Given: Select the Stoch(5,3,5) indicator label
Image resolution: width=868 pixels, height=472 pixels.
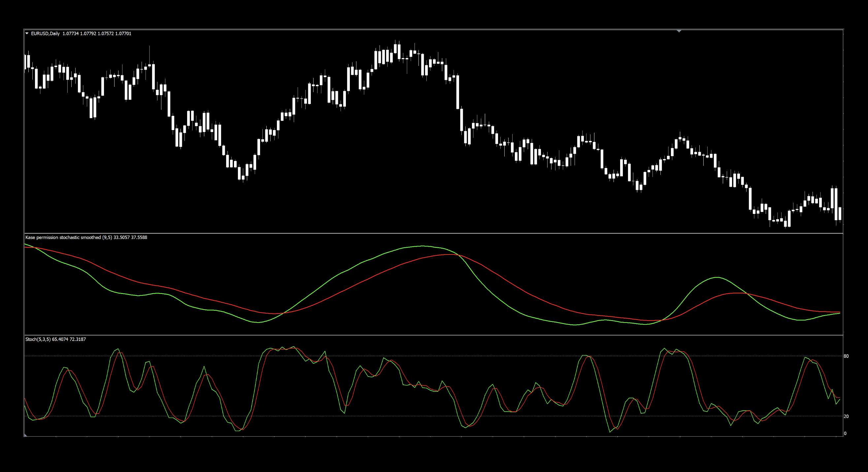Looking at the screenshot, I should click(38, 339).
